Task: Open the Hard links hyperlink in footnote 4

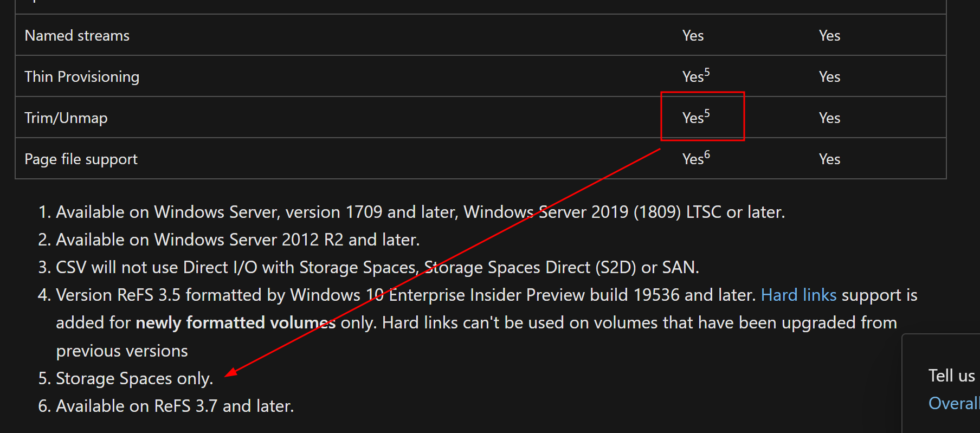Action: (798, 295)
